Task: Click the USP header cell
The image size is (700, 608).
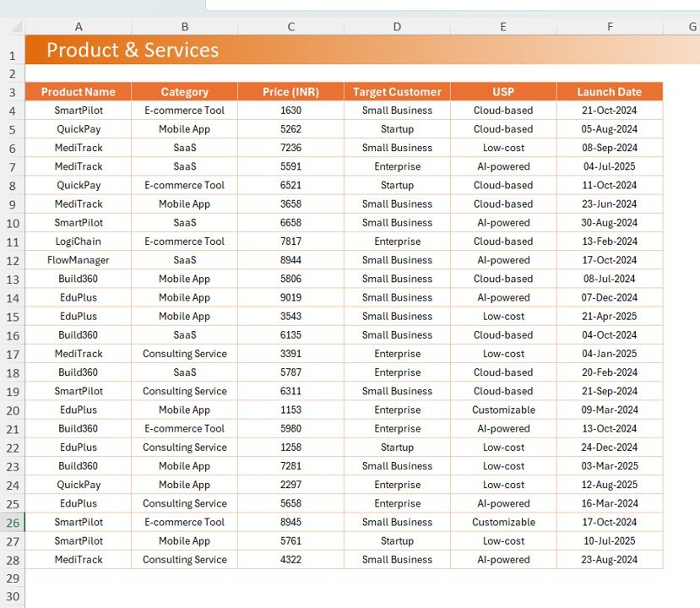Action: point(503,91)
